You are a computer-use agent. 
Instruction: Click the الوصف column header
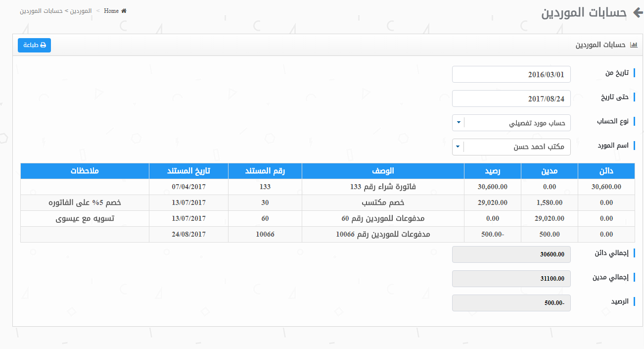click(x=383, y=171)
